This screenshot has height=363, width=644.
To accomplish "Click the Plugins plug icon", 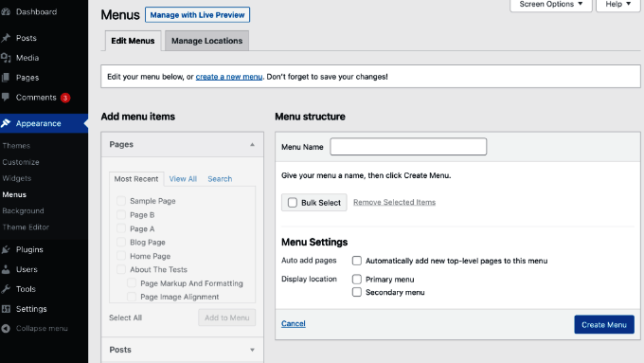I will pos(6,249).
